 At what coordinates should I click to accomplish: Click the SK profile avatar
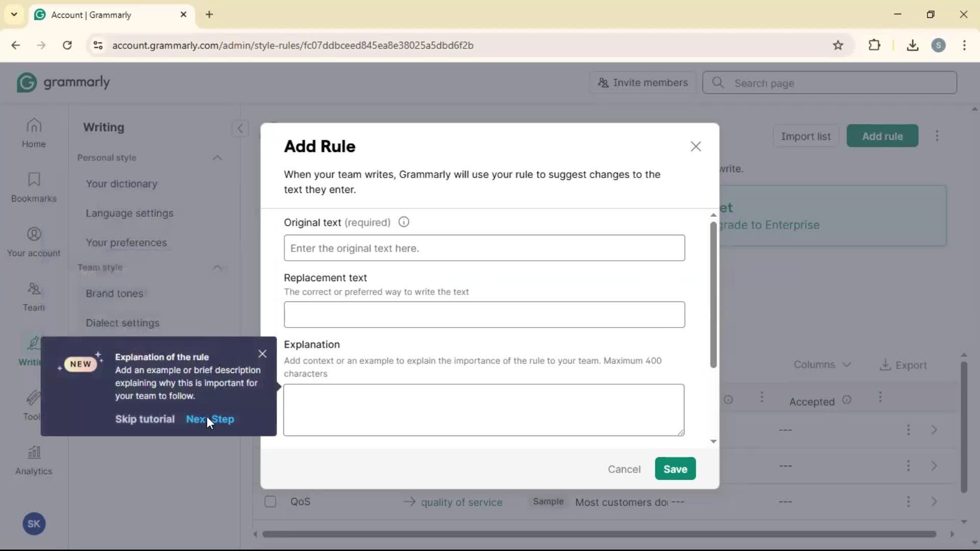34,523
